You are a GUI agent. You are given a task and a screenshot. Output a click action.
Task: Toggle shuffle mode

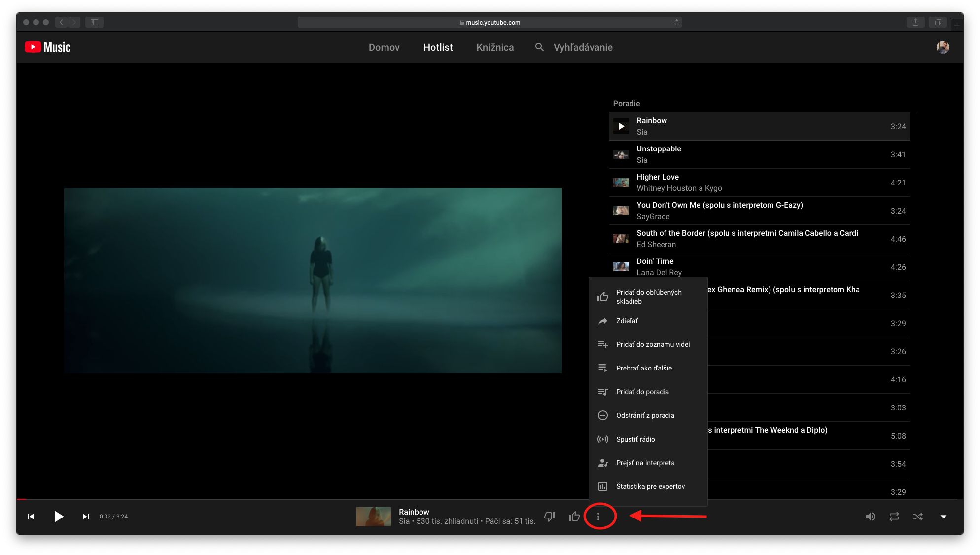click(x=918, y=517)
